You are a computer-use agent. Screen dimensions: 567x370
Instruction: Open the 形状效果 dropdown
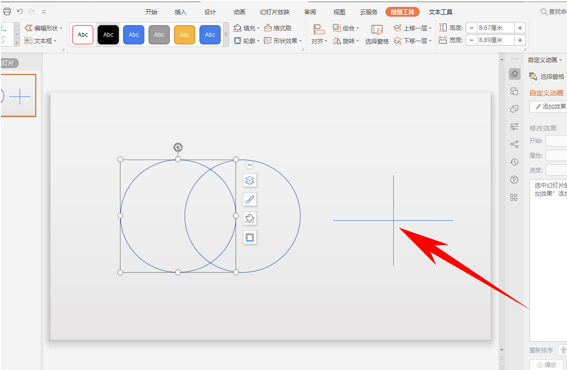283,41
